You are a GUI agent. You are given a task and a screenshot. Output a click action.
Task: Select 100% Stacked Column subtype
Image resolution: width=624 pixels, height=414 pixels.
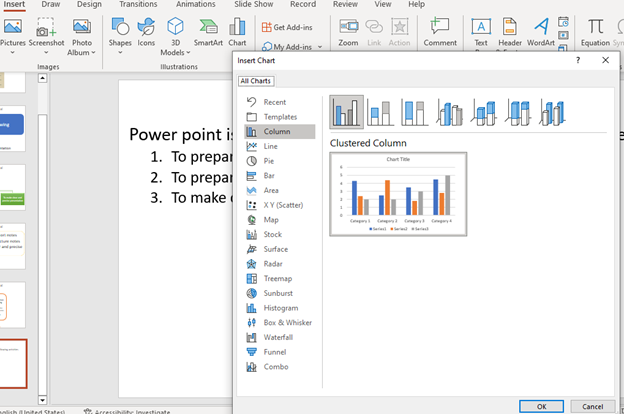click(x=415, y=113)
